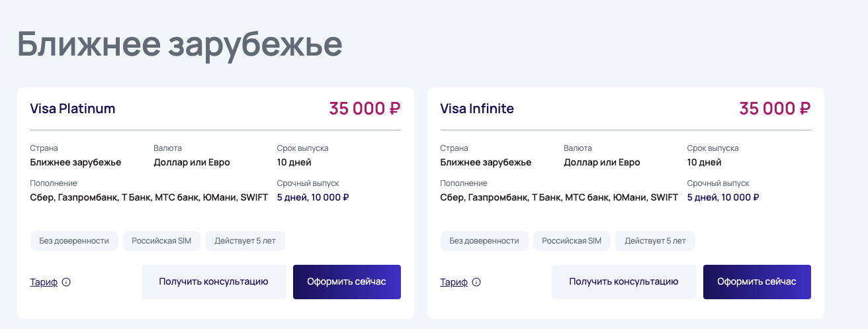Select the Visa Platinum card title
The width and height of the screenshot is (868, 329).
click(73, 109)
